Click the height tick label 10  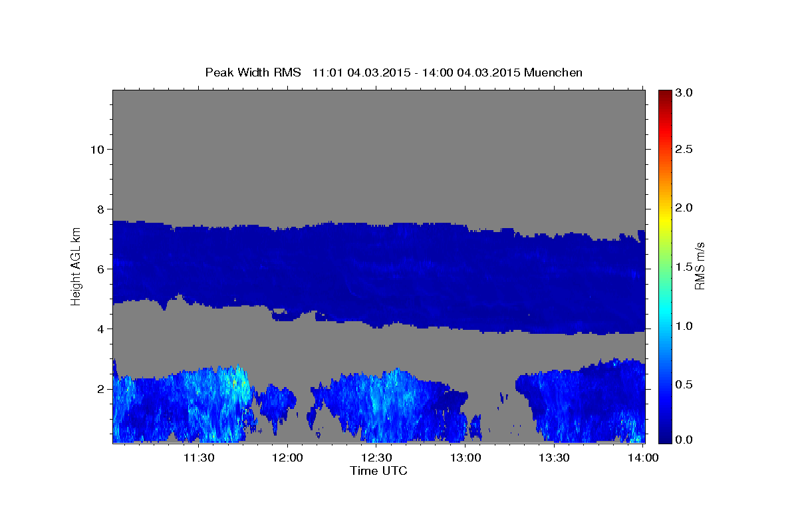coord(97,149)
